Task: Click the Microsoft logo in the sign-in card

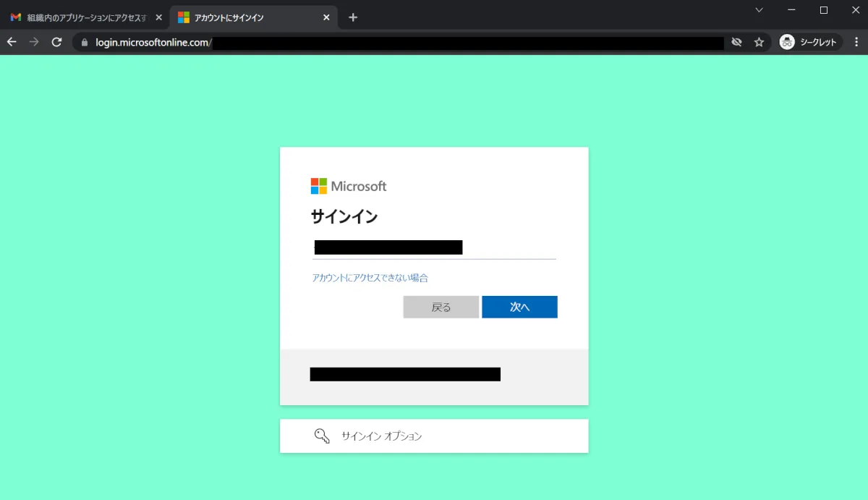Action: coord(349,186)
